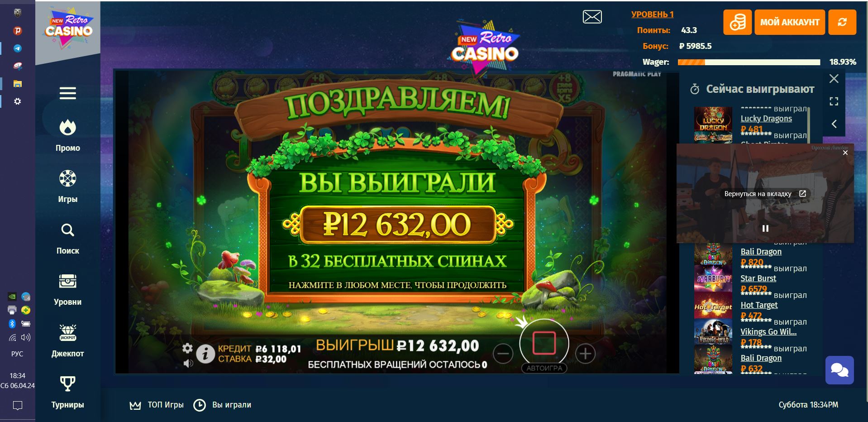Open the hamburger menu in sidebar

coord(67,93)
